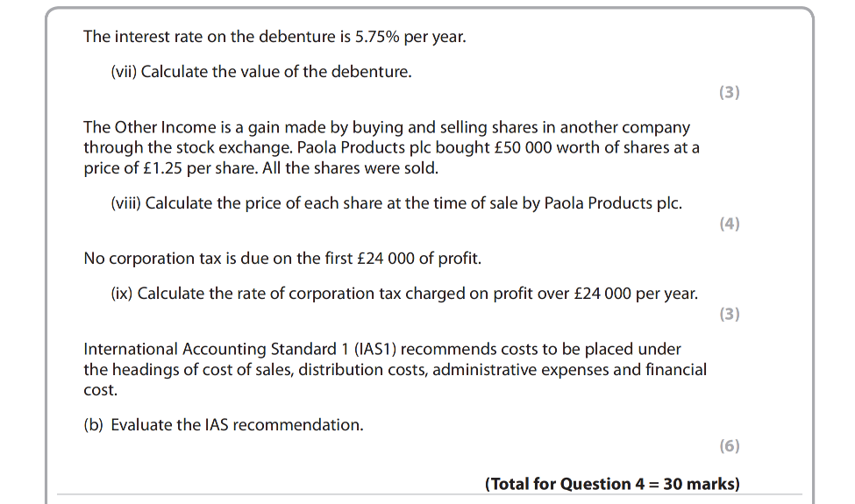Click question (vii) about the debenture value
This screenshot has width=855, height=504.
[260, 72]
